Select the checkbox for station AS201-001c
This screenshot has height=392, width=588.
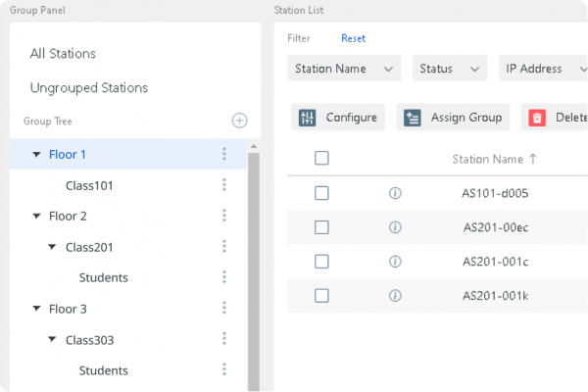(321, 261)
